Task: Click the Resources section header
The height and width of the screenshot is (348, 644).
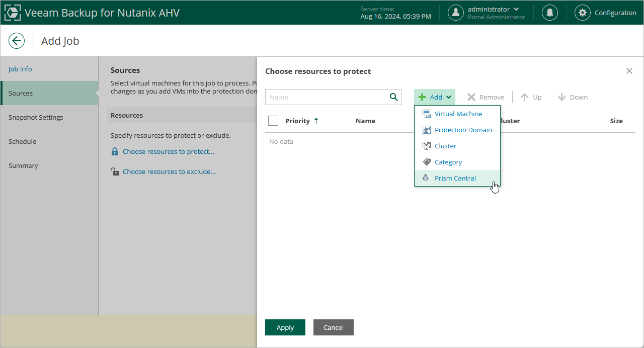Action: 127,115
